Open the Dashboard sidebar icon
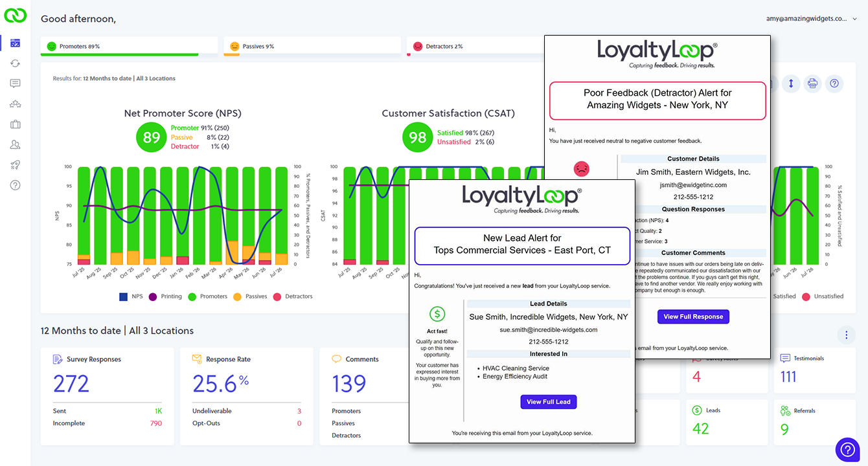 (15, 43)
